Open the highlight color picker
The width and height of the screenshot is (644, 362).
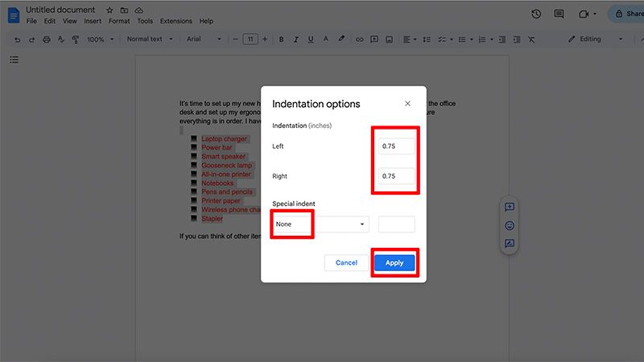pyautogui.click(x=341, y=39)
